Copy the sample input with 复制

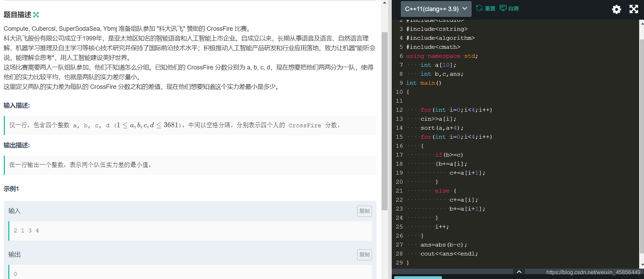point(364,211)
